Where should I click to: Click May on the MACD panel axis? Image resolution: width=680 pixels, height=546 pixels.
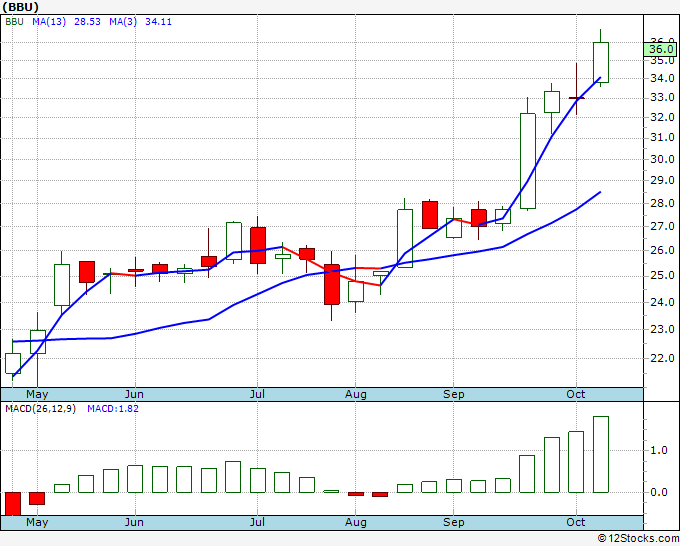(37, 523)
